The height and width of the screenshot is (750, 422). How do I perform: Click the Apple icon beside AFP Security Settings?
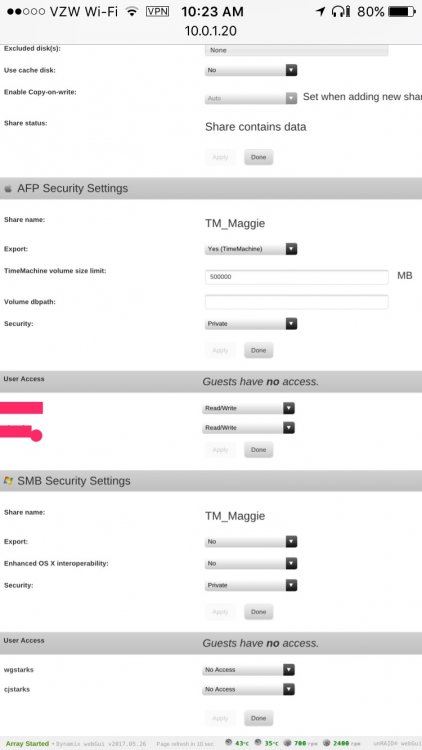click(8, 189)
